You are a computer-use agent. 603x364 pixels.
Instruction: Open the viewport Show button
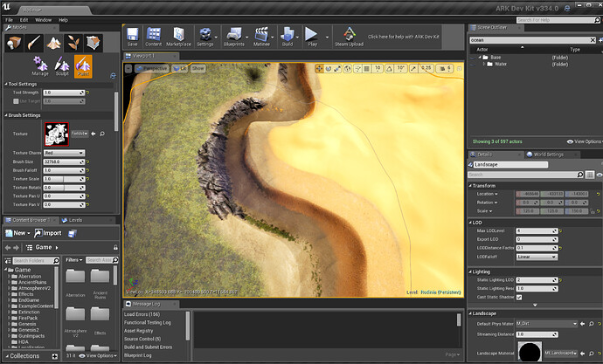click(x=198, y=68)
